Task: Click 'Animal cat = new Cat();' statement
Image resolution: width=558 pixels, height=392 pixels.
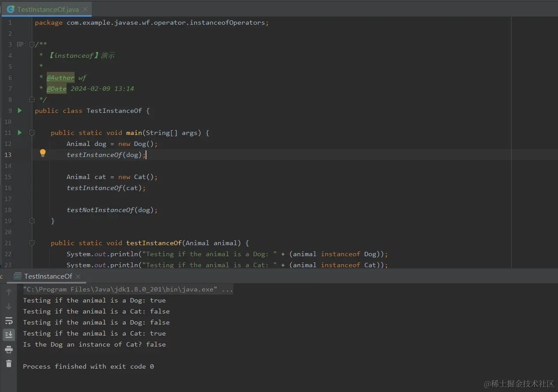Action: (112, 177)
